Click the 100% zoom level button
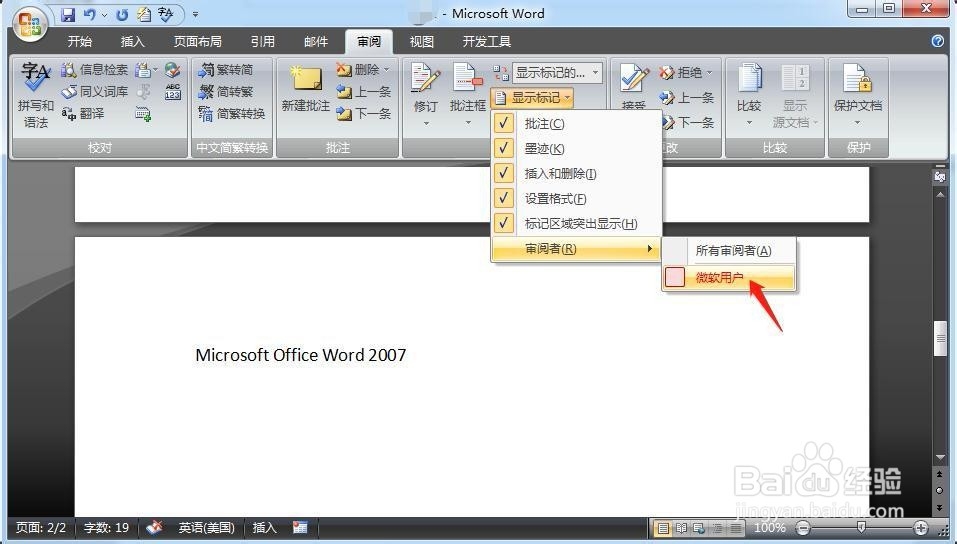 click(x=770, y=528)
